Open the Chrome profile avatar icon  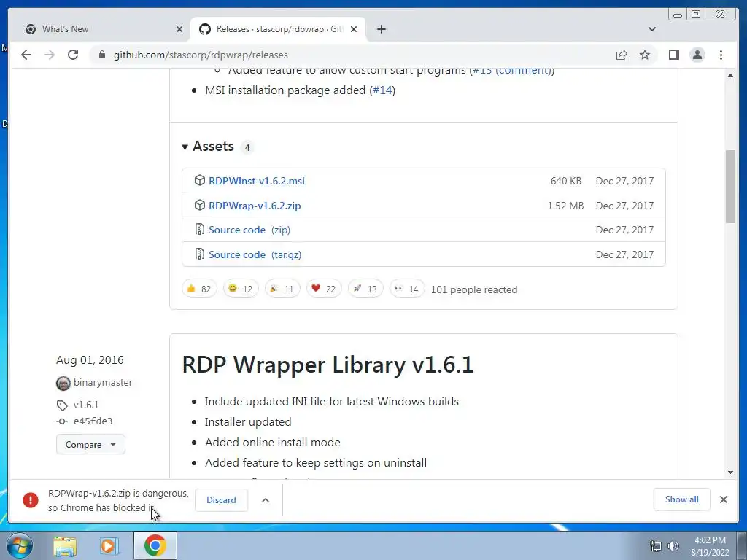[x=697, y=55]
